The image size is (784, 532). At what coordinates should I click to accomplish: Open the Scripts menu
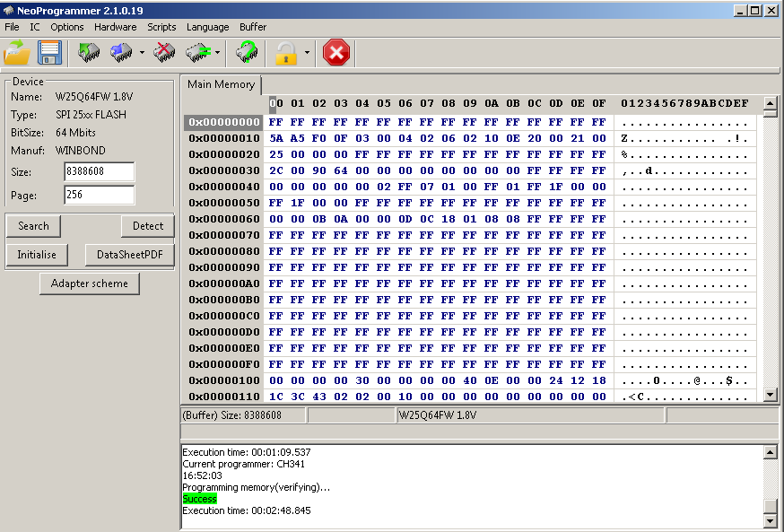click(161, 27)
